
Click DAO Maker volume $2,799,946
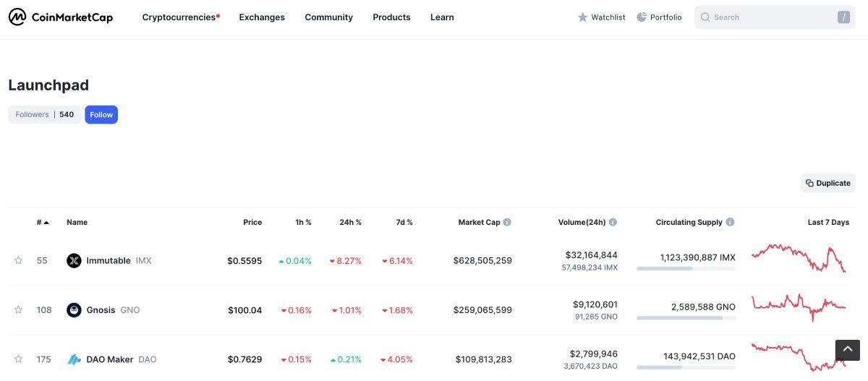[593, 354]
